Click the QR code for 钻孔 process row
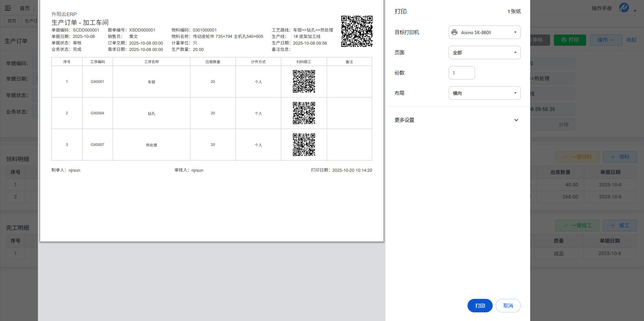 (x=304, y=113)
